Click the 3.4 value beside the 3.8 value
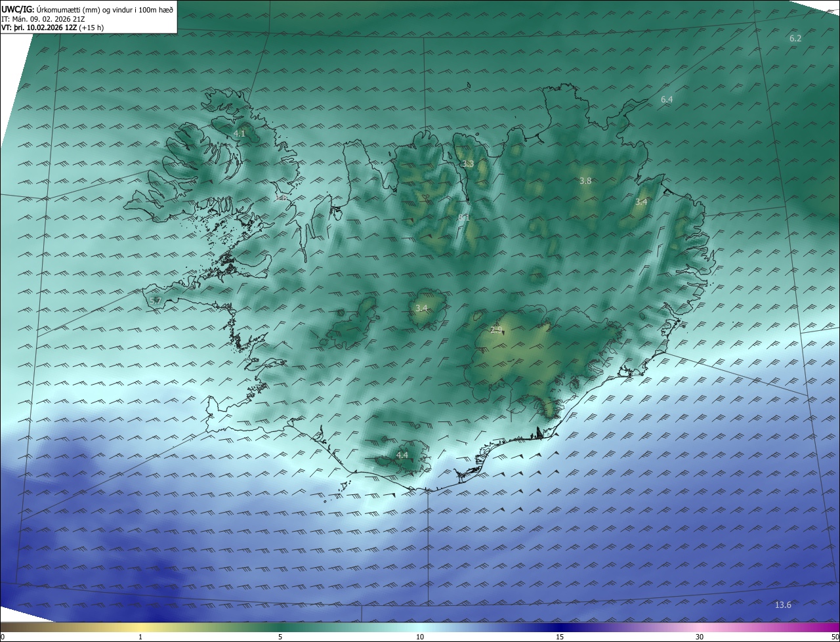 tap(641, 202)
